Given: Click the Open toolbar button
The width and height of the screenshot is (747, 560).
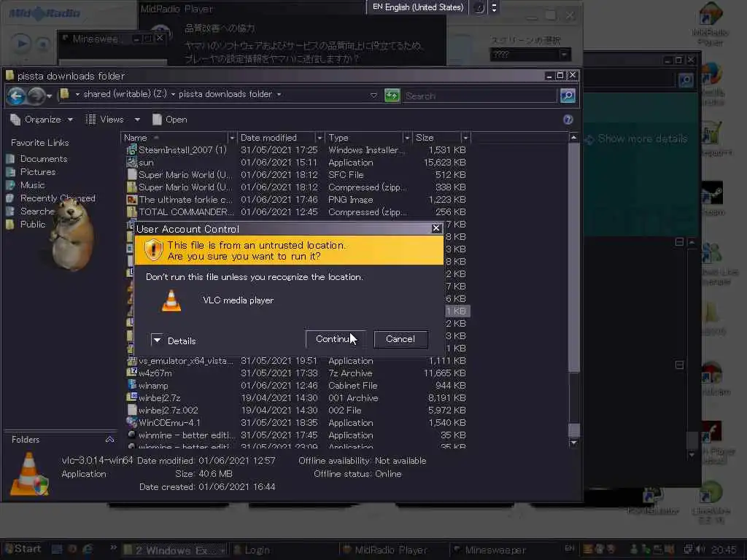Looking at the screenshot, I should point(169,120).
